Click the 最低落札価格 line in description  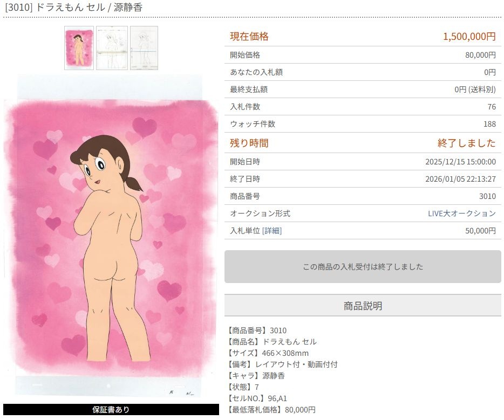(271, 410)
